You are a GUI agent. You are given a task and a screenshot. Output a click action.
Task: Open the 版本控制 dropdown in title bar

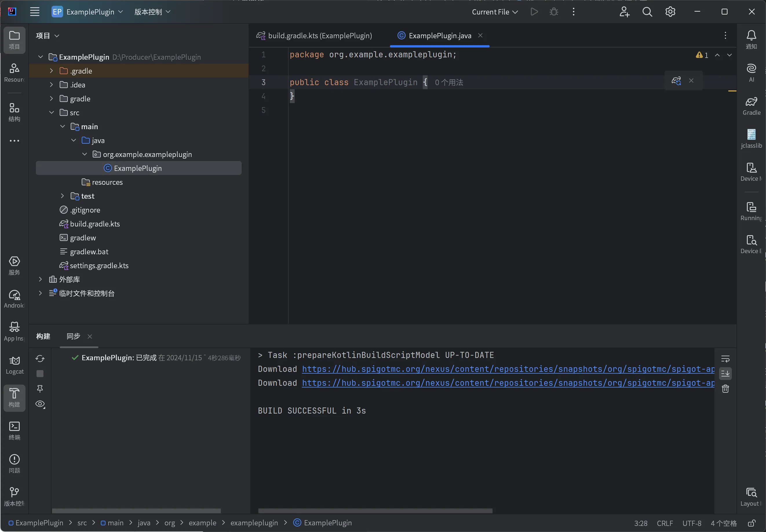152,12
